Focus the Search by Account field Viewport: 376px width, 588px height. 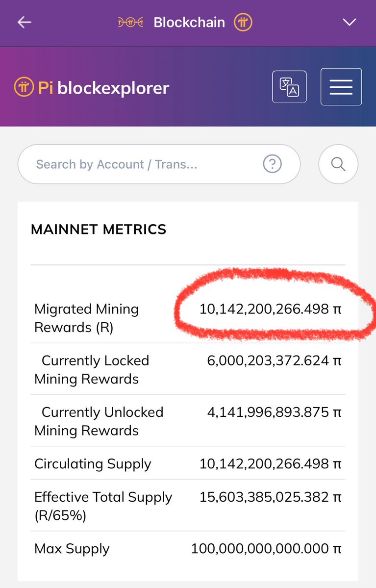click(x=159, y=164)
